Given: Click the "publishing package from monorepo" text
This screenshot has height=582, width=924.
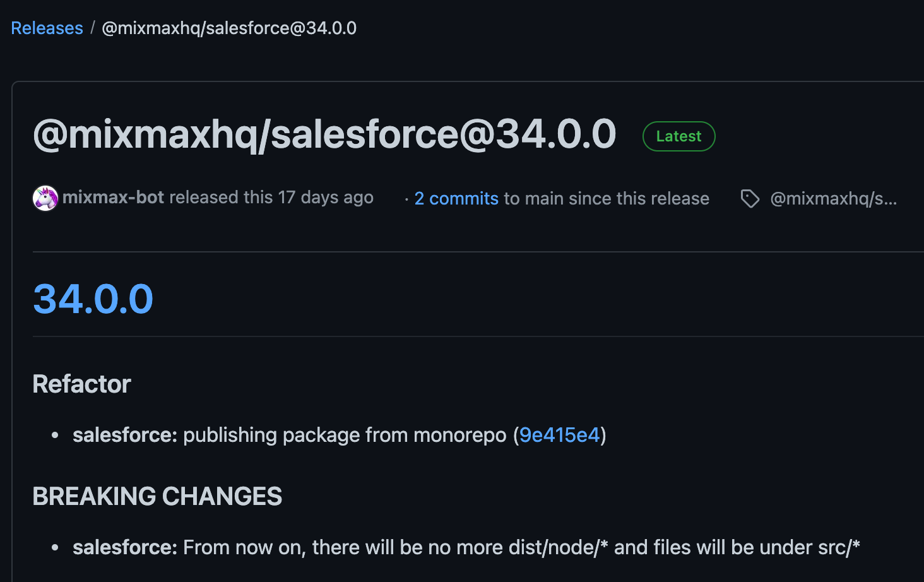Looking at the screenshot, I should tap(345, 435).
